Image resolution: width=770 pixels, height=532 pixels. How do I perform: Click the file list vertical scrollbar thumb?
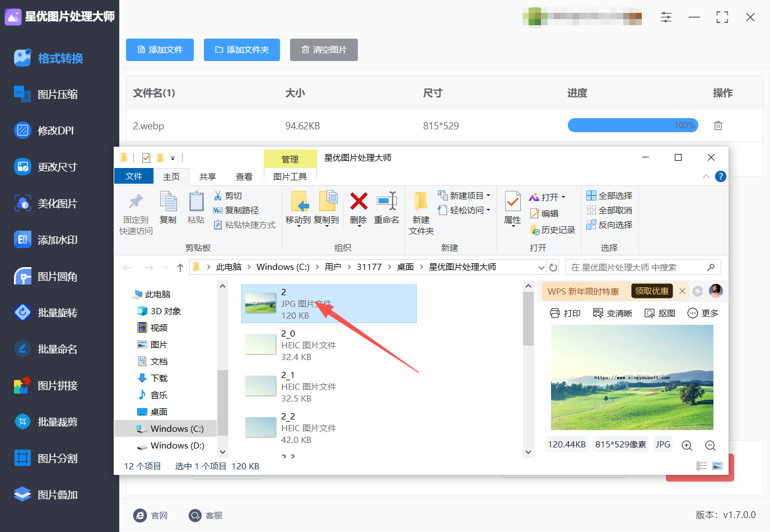(x=528, y=319)
